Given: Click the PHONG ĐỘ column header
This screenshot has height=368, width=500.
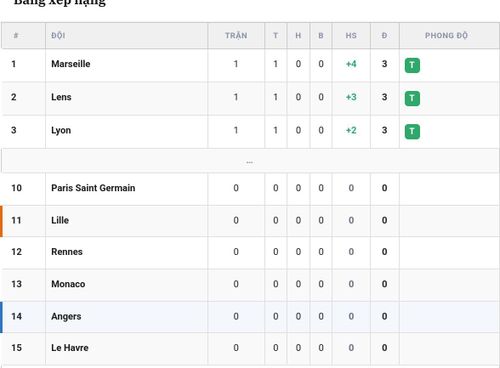Looking at the screenshot, I should 446,36.
